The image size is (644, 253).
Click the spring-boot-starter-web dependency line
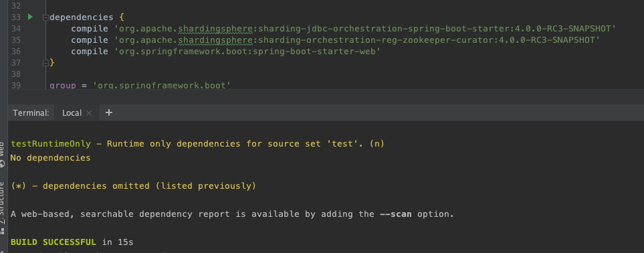pyautogui.click(x=226, y=52)
